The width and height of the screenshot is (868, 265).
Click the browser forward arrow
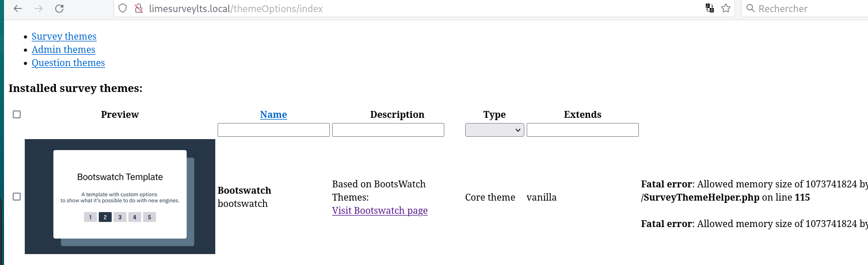[39, 9]
